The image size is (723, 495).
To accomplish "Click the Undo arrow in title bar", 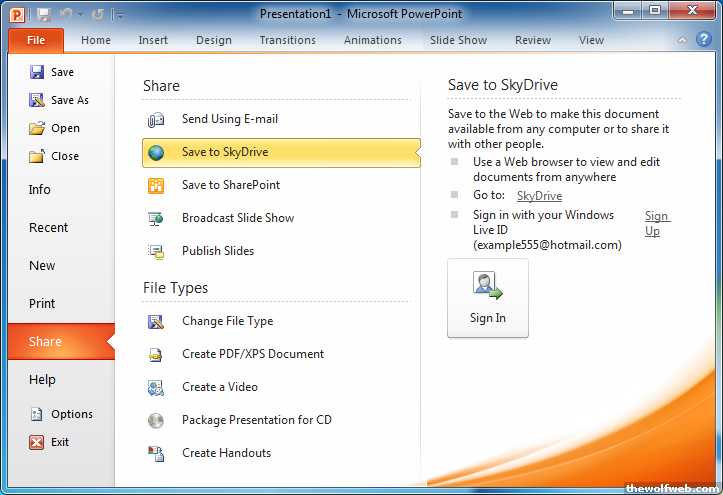I will (66, 14).
